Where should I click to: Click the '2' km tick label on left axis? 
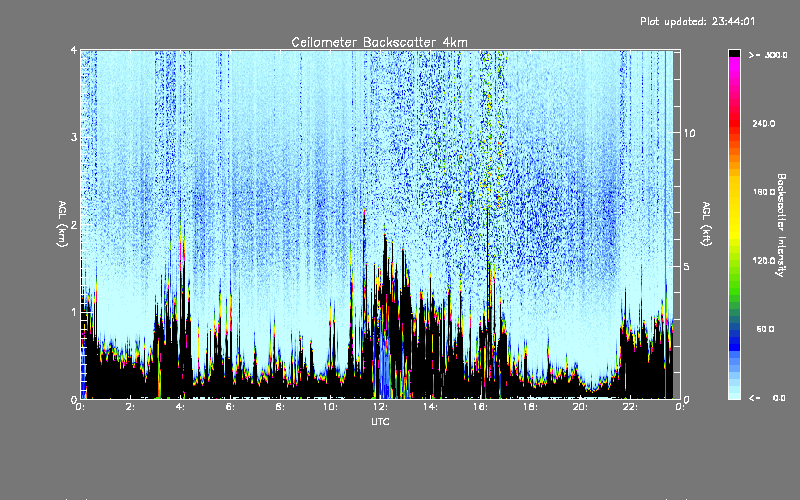[x=74, y=224]
